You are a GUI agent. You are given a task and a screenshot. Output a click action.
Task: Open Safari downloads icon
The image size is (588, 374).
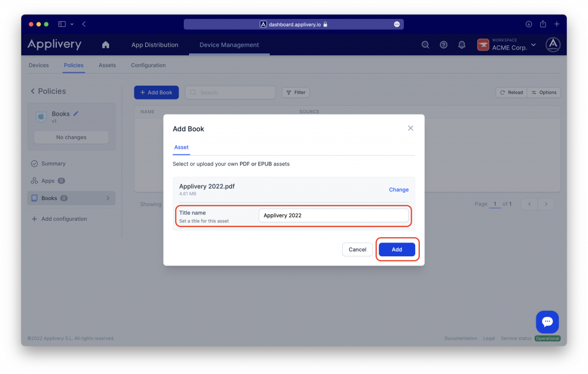(529, 24)
